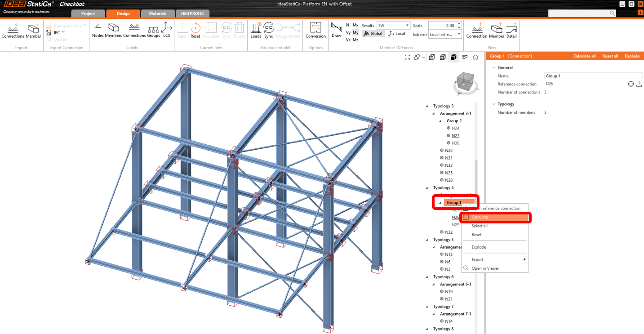Open the Extreme dropdown
Screen dimensions: 644x334
(445, 35)
